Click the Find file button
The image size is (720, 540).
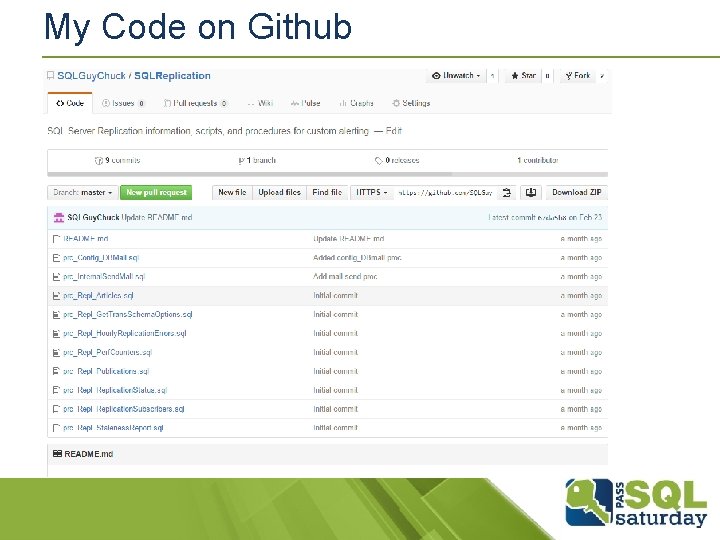(x=327, y=192)
